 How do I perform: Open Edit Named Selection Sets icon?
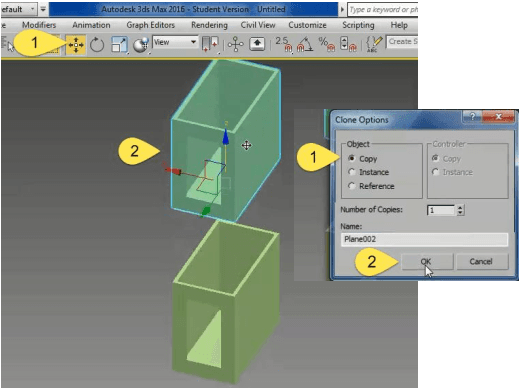(374, 44)
